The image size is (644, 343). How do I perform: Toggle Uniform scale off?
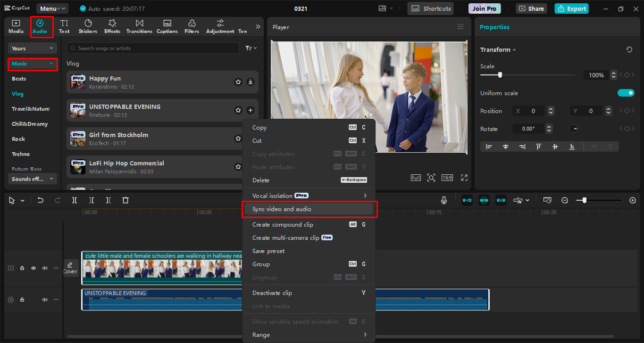coord(626,93)
